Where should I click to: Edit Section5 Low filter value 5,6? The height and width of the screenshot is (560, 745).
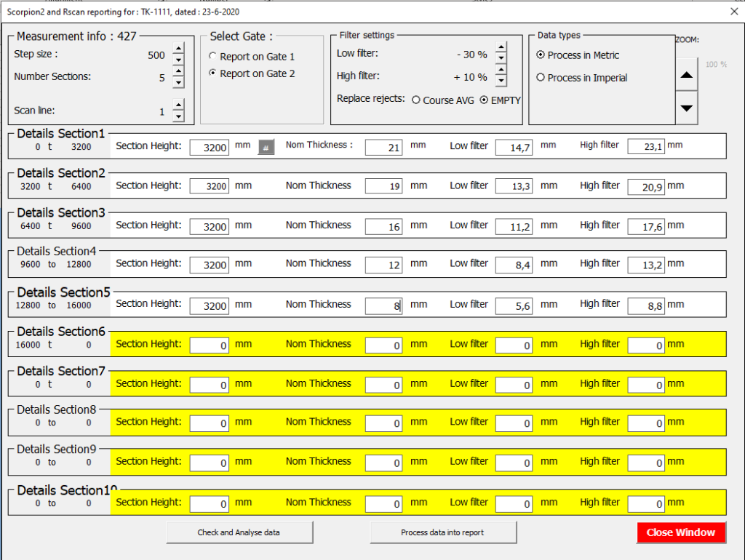tap(514, 306)
